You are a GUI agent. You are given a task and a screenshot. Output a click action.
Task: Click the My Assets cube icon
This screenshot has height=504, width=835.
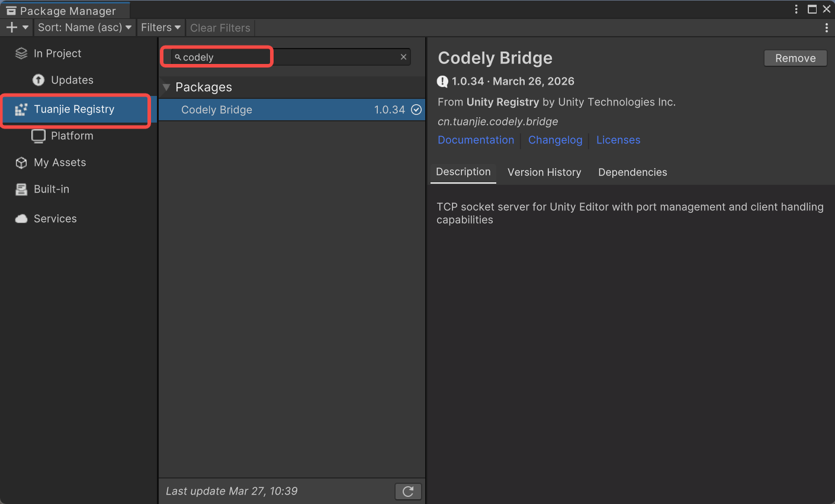[x=21, y=163]
